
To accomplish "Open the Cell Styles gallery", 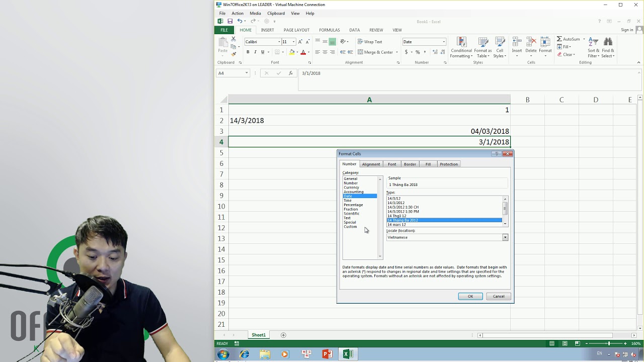I will (500, 48).
